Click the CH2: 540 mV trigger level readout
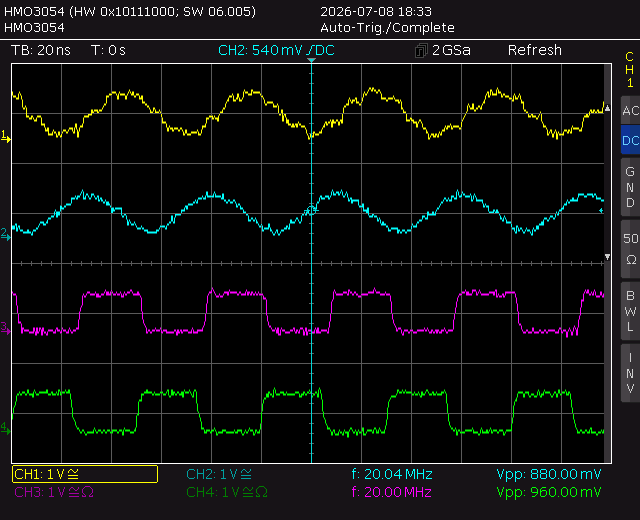 [x=276, y=50]
